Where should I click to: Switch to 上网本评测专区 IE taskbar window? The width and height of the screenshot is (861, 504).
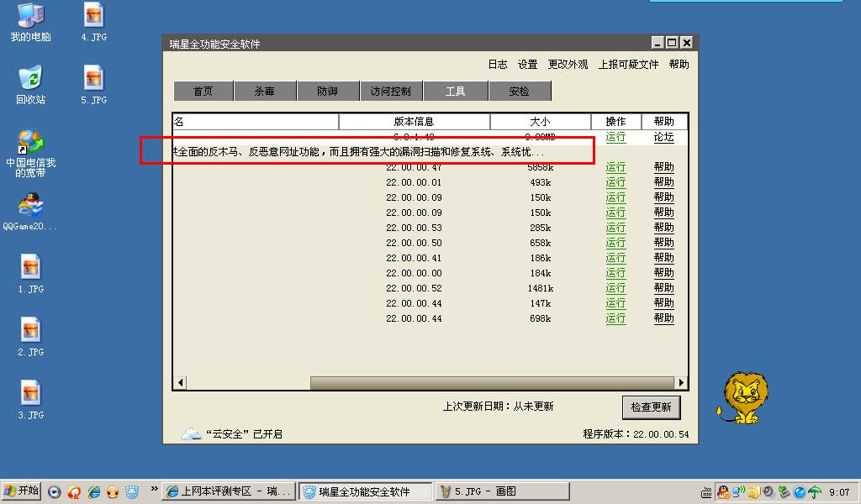230,491
